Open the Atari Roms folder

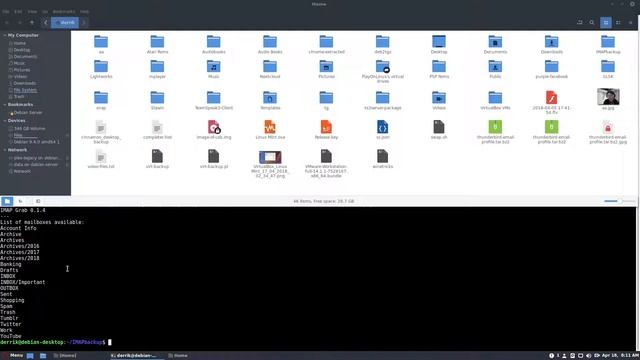(157, 44)
